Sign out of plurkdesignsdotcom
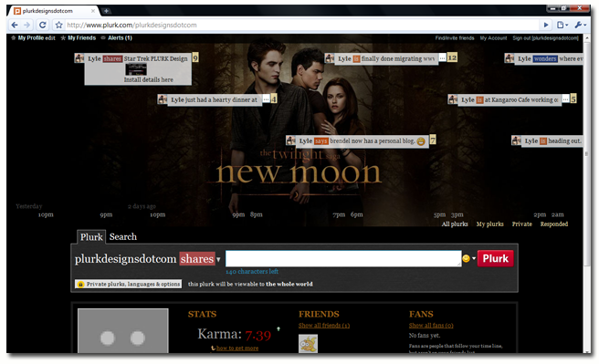 [545, 38]
